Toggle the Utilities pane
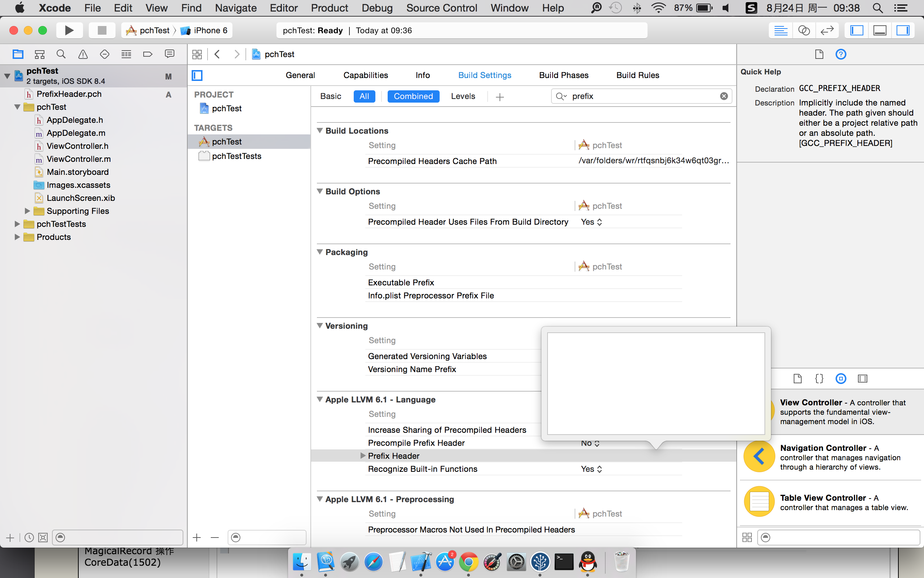The image size is (924, 578). [903, 30]
